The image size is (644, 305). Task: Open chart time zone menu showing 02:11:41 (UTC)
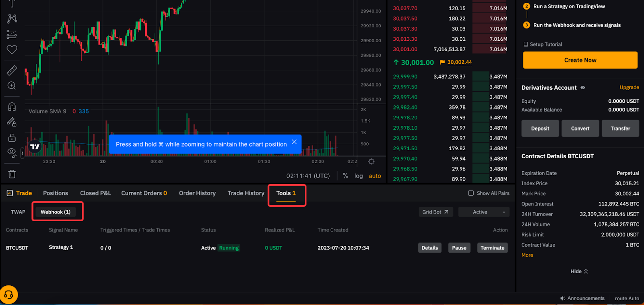308,176
